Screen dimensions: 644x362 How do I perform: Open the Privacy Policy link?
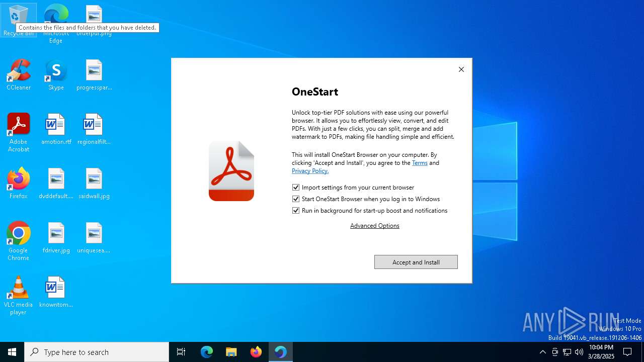pos(310,171)
